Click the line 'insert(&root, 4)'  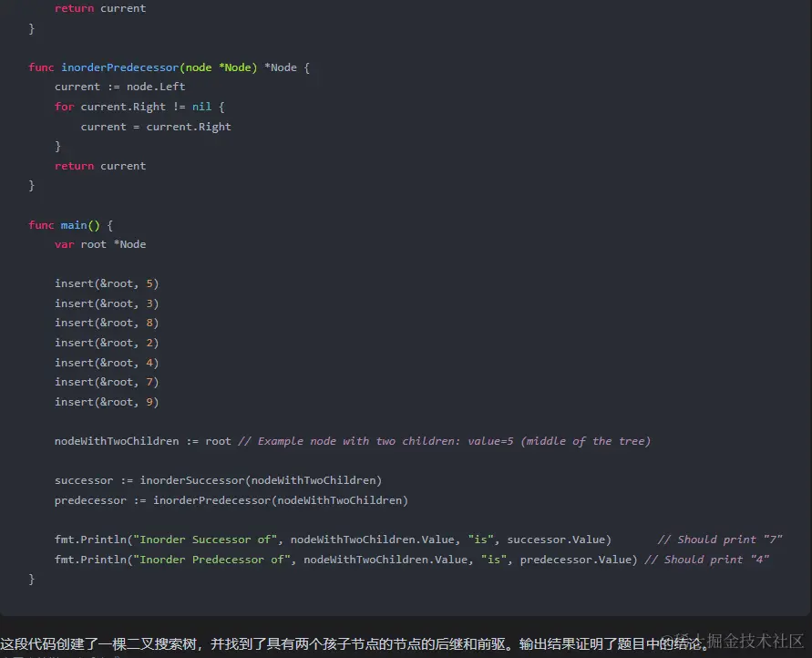coord(107,363)
